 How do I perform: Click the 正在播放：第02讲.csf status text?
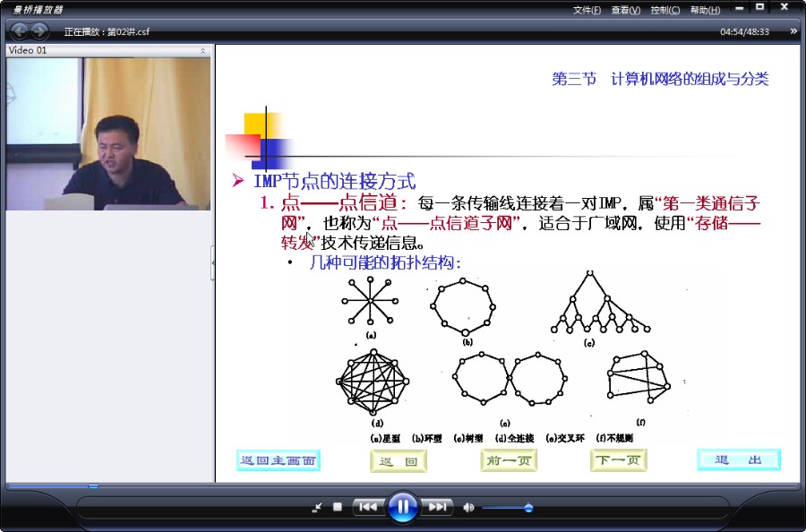pos(107,32)
